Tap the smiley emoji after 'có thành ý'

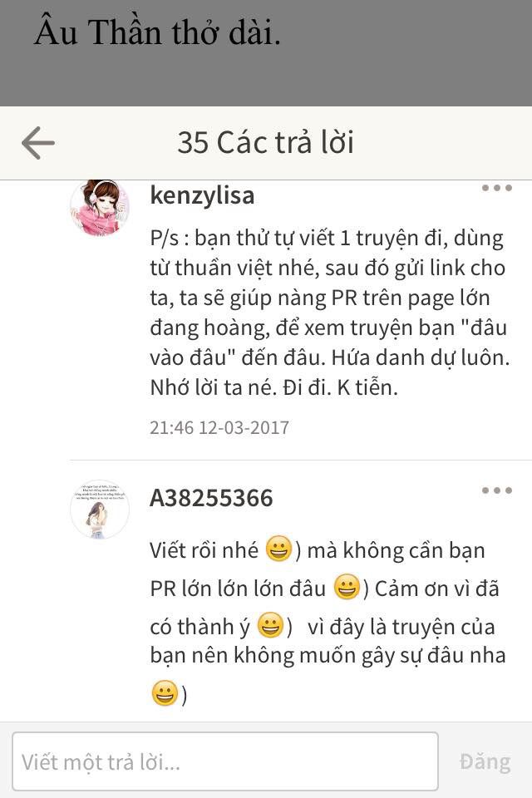pyautogui.click(x=270, y=625)
